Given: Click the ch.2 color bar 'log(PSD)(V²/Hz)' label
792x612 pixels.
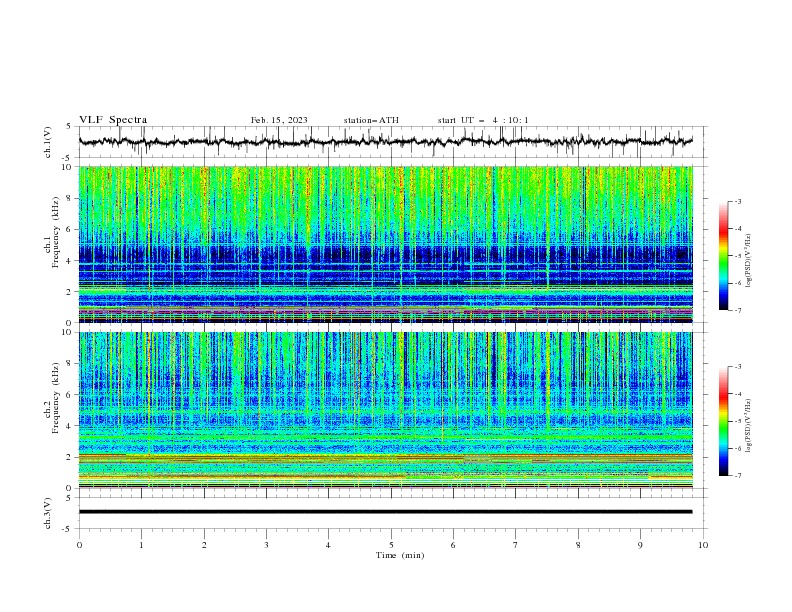Looking at the screenshot, I should tap(749, 426).
